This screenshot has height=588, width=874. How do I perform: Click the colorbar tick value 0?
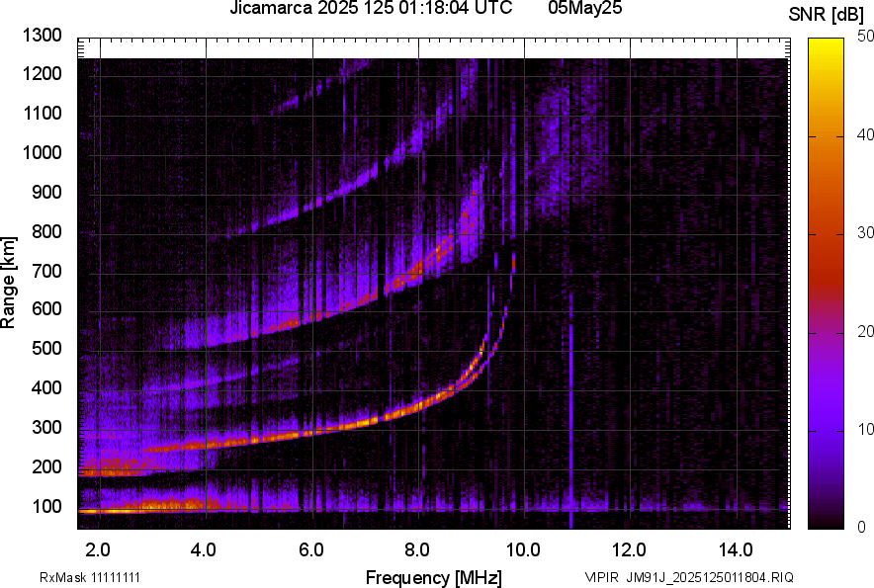[x=862, y=527]
